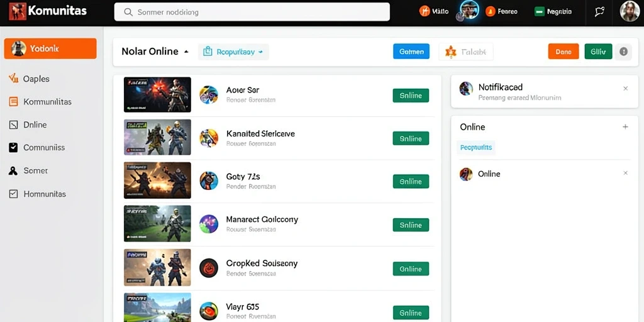Click the Goty 72s round avatar icon
The width and height of the screenshot is (644, 322).
click(209, 180)
